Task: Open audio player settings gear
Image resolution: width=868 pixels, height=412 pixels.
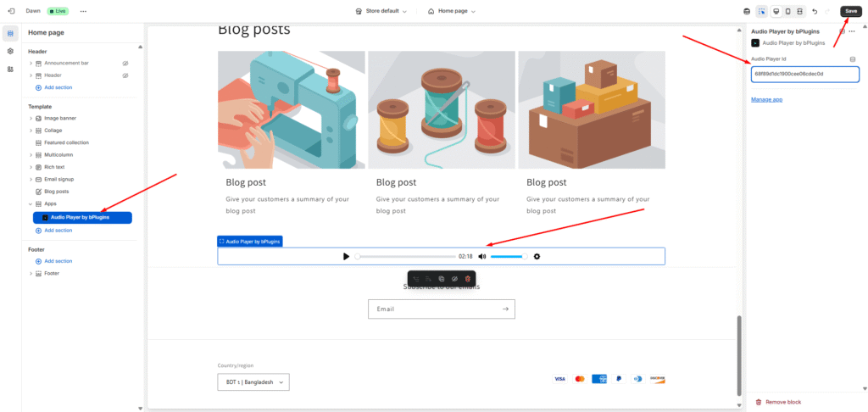Action: tap(537, 256)
